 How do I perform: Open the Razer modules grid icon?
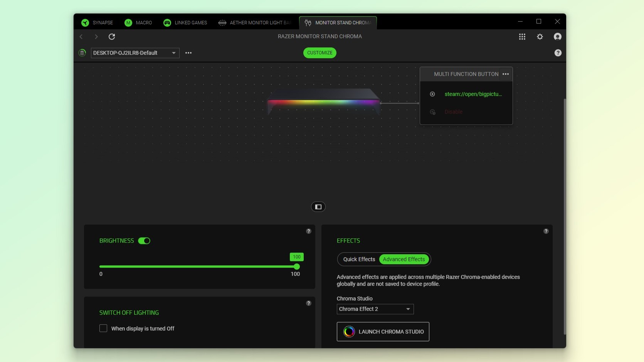[522, 37]
